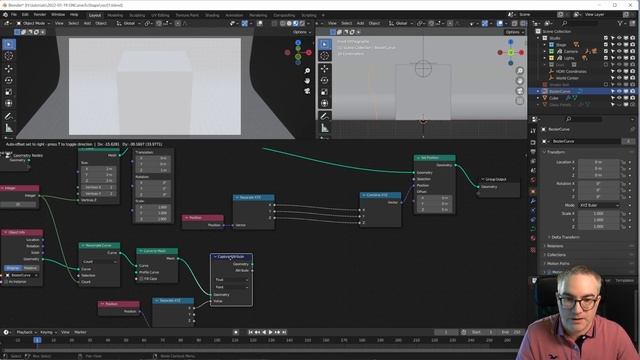The image size is (640, 360).
Task: Open the Render menu
Action: click(40, 15)
